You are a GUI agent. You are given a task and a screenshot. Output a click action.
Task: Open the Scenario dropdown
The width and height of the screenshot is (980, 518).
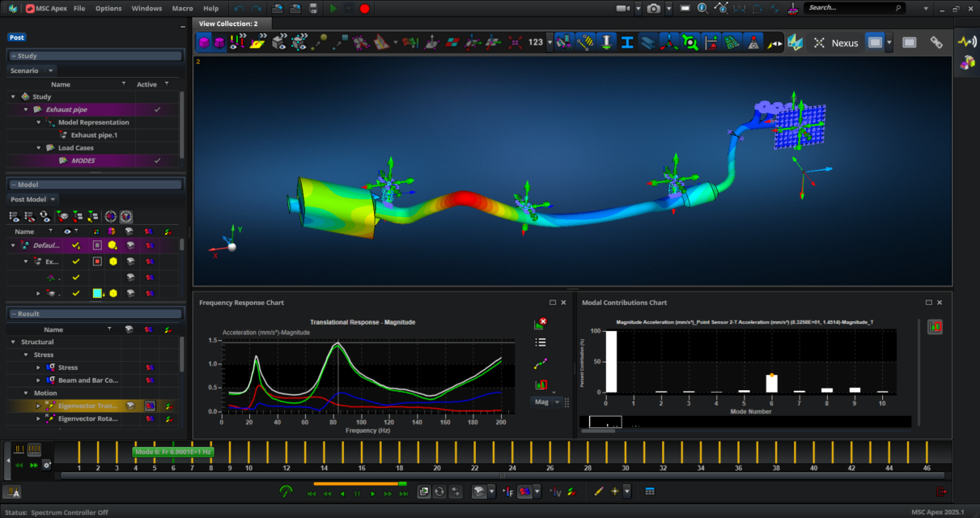pyautogui.click(x=32, y=70)
